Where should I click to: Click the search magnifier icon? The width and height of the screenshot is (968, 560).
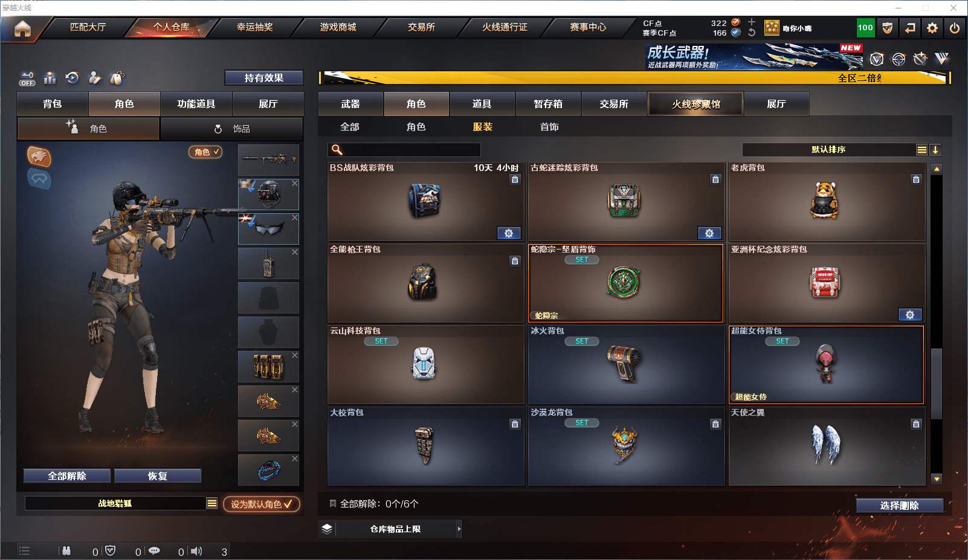337,149
